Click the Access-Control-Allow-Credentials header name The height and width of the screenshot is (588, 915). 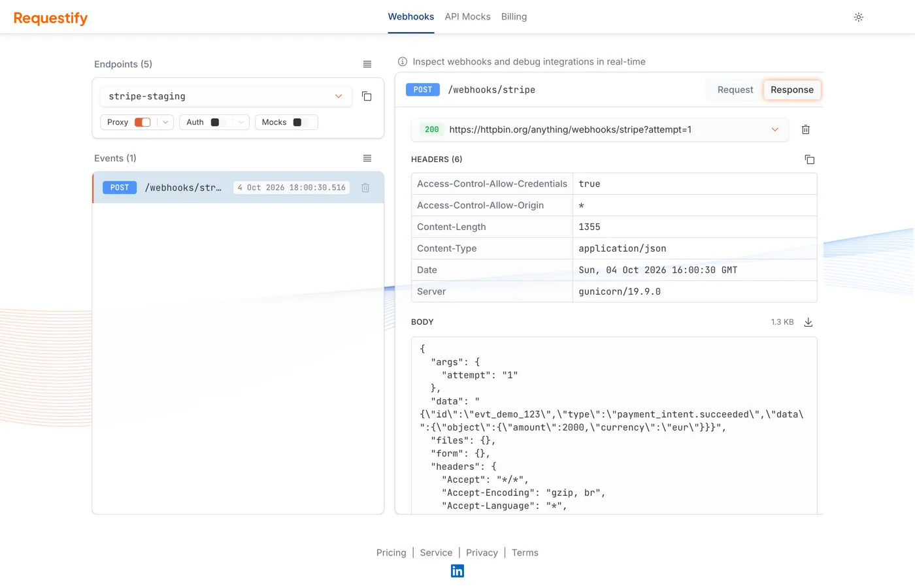[x=492, y=184]
